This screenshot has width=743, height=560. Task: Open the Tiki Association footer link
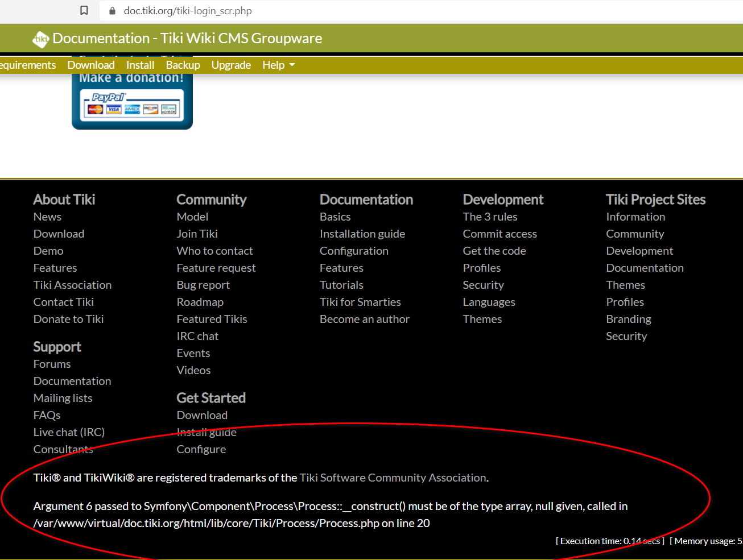[x=72, y=285]
